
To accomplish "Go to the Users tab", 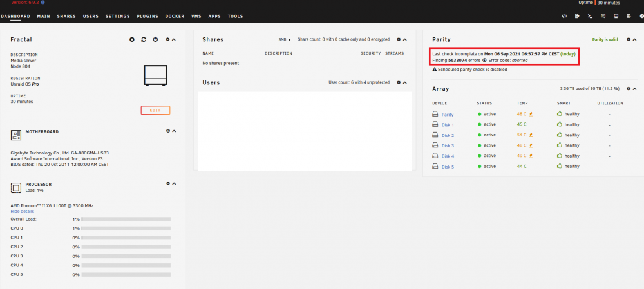I will pos(91,17).
